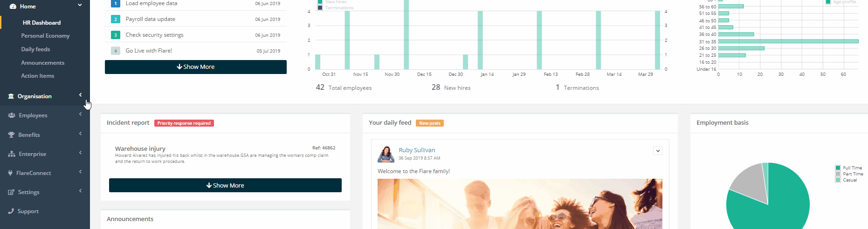Open the Warehouse injury incident
868x229 pixels.
[140, 149]
